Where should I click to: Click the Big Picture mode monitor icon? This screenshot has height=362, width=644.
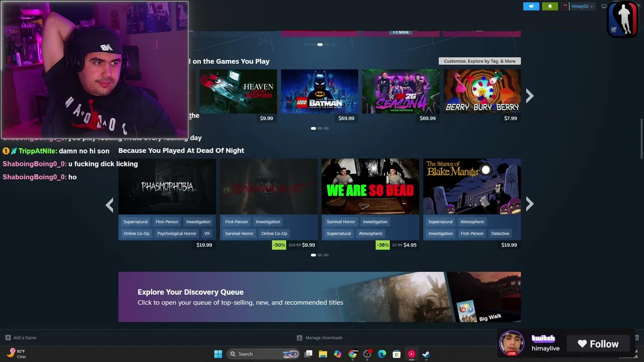coord(604,6)
